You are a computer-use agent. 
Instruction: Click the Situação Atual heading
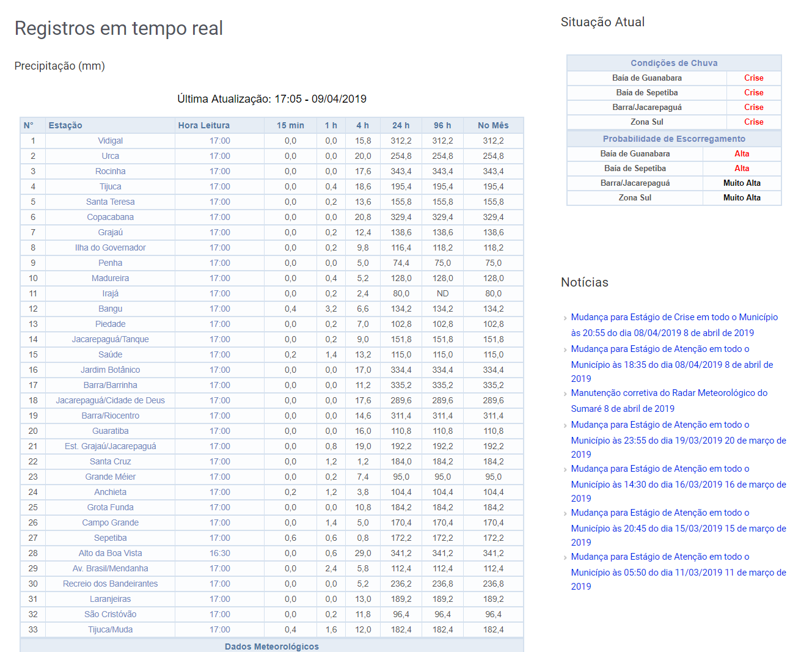tap(602, 22)
